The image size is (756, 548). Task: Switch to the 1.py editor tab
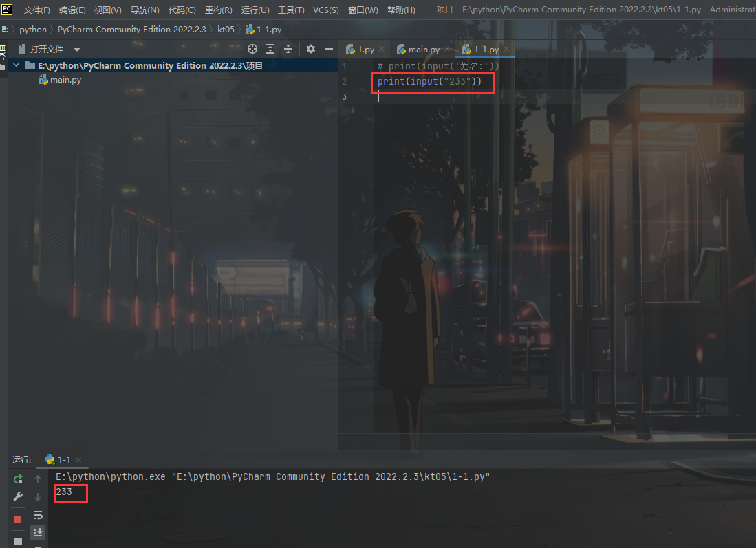click(360, 49)
